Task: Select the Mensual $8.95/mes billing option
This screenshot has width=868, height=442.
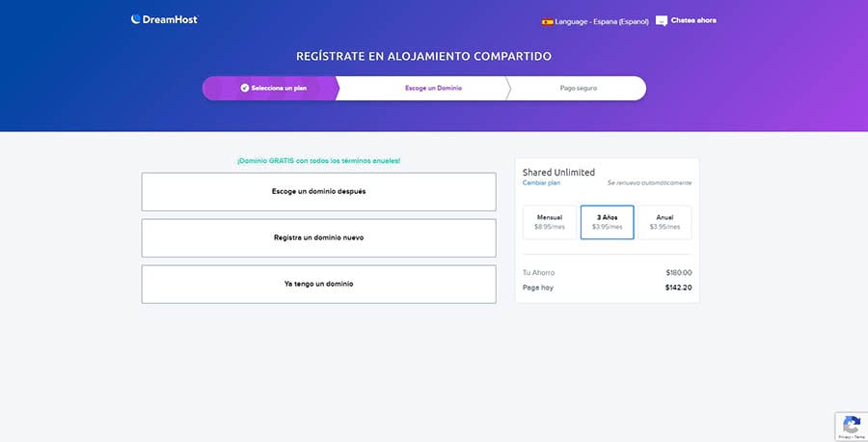Action: 549,222
